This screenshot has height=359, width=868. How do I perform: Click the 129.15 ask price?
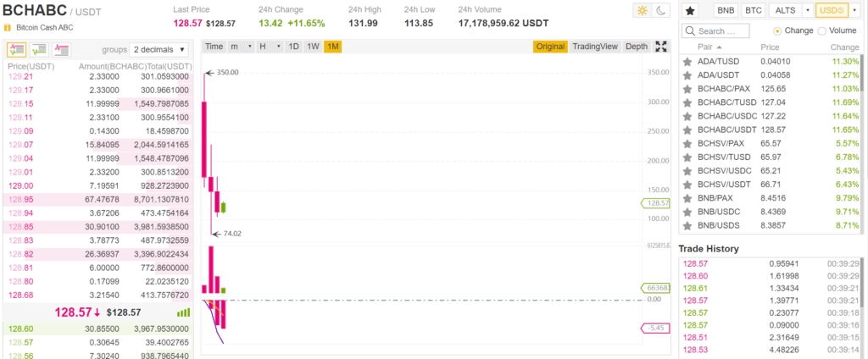tap(21, 103)
